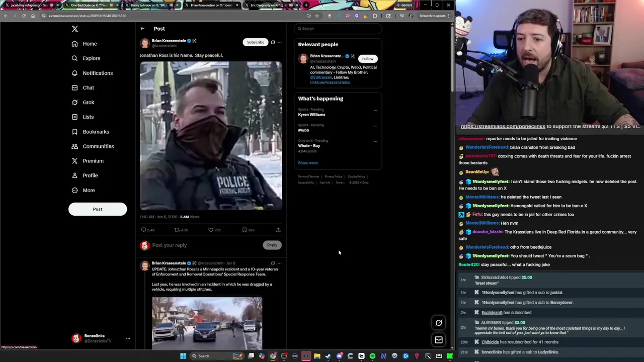Click the reply comment icon showing 6.4K

coord(144,230)
